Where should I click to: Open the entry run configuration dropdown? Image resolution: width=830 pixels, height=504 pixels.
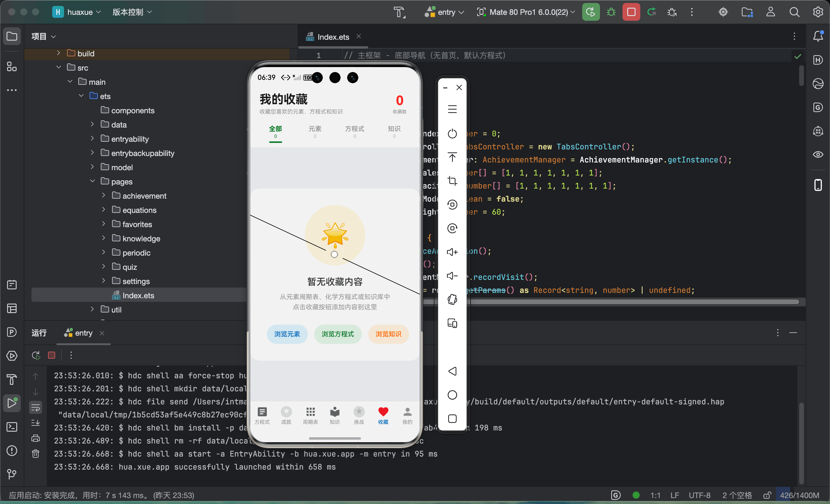(445, 12)
